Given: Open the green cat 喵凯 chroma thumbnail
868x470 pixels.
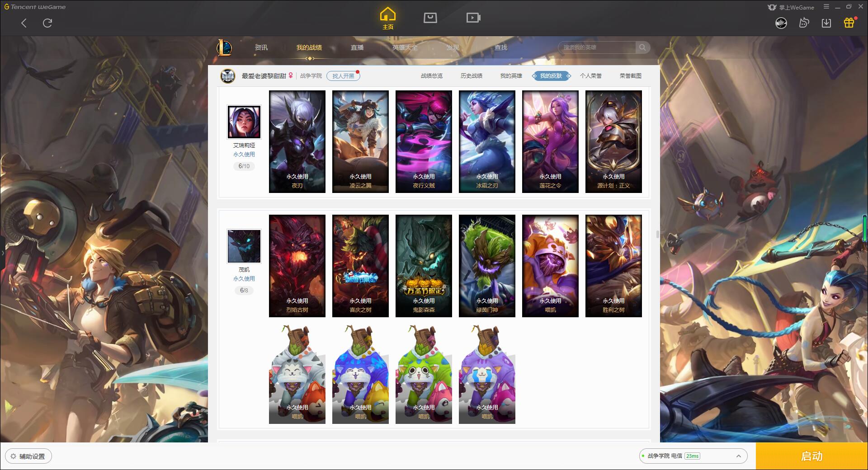Looking at the screenshot, I should pyautogui.click(x=424, y=374).
